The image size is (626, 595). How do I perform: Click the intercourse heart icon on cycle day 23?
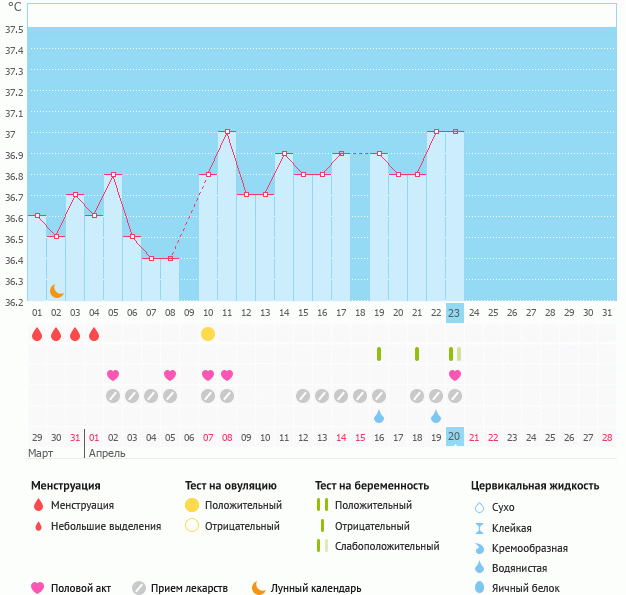coord(455,375)
